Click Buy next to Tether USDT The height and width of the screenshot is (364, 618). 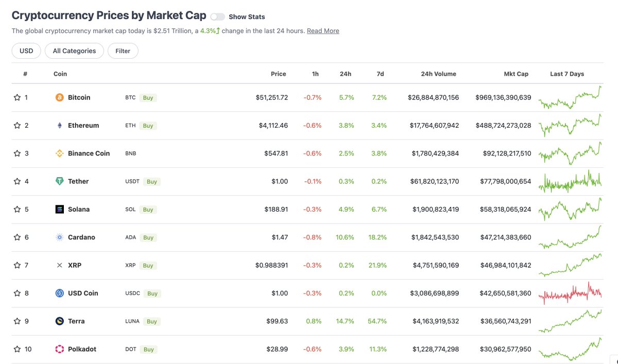tap(152, 181)
